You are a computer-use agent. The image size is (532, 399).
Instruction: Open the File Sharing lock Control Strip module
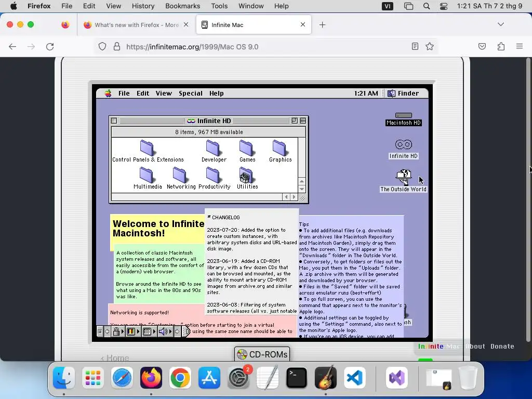tap(118, 331)
